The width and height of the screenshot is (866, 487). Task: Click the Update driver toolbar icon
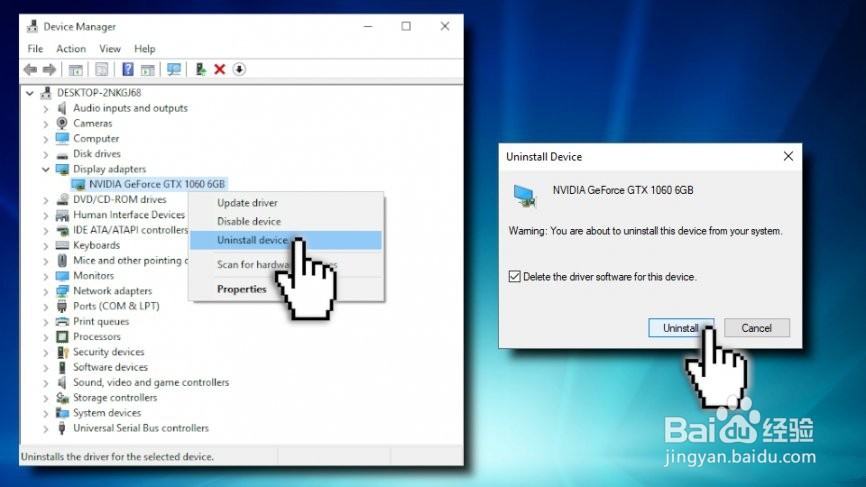(200, 70)
